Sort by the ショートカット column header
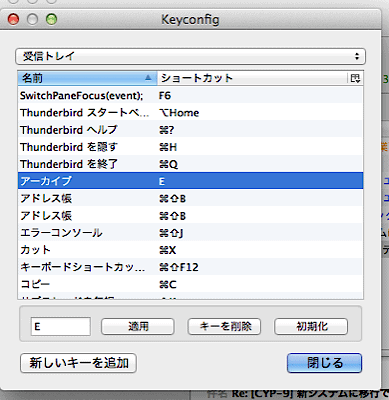The height and width of the screenshot is (400, 389). click(252, 78)
